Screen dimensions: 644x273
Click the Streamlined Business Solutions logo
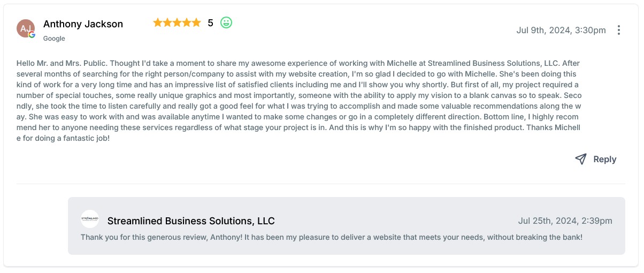click(x=90, y=219)
